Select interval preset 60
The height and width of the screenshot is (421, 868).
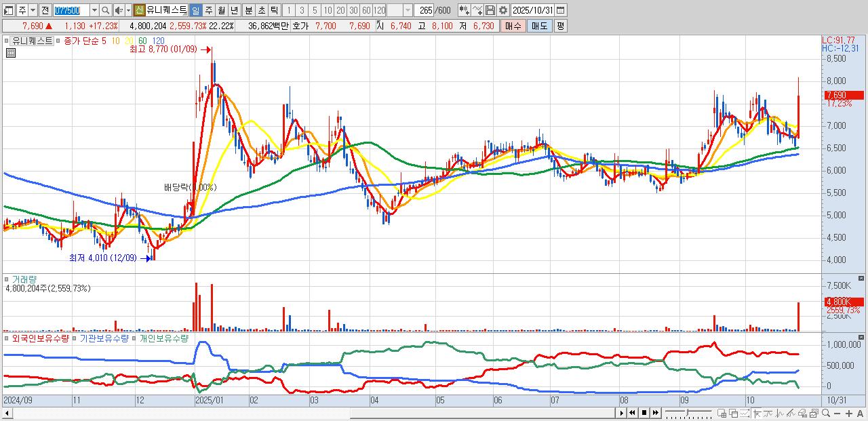(x=366, y=10)
